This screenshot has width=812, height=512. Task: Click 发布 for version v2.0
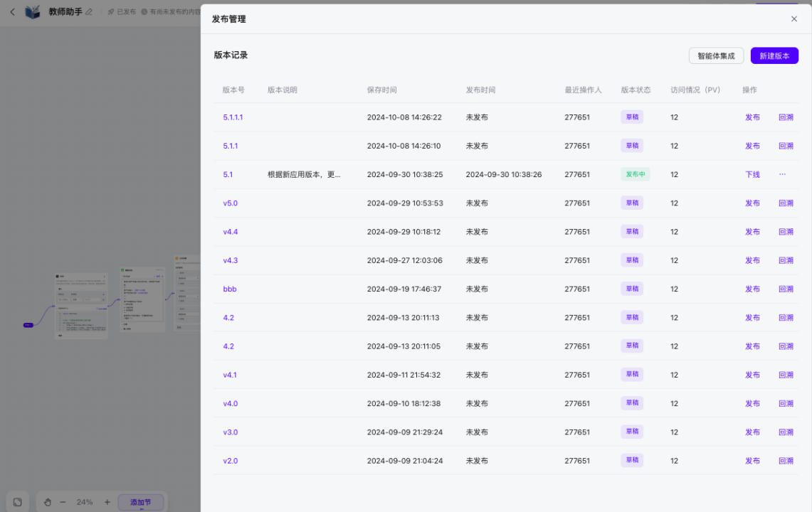pyautogui.click(x=752, y=461)
